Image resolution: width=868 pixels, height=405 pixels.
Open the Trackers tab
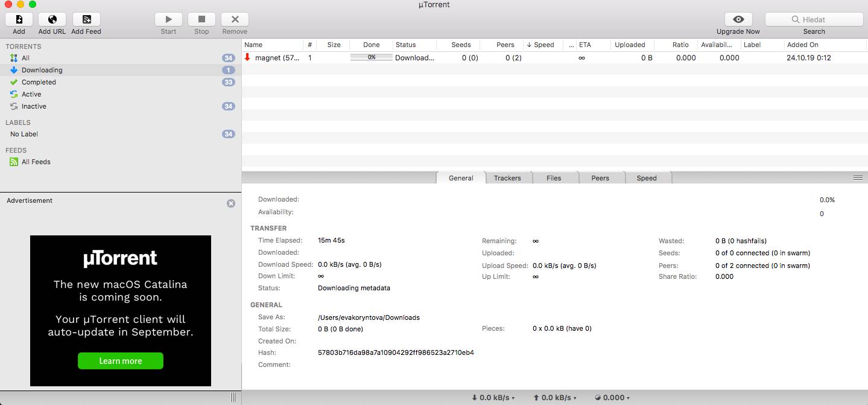[x=507, y=178]
